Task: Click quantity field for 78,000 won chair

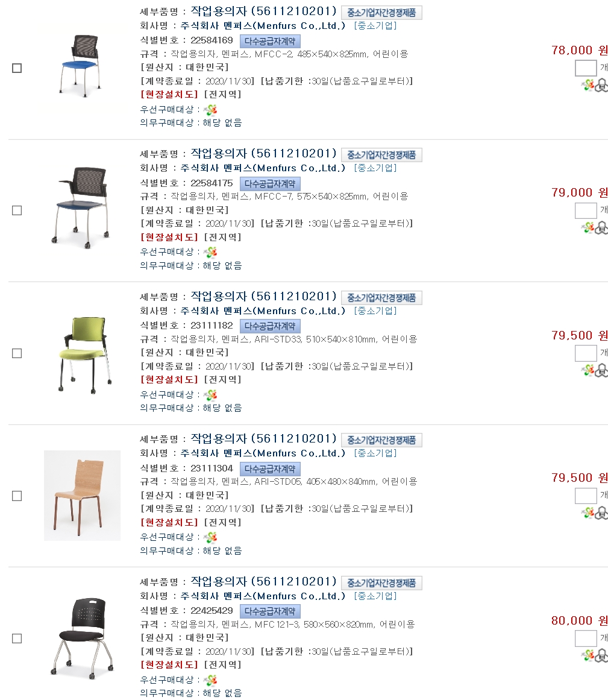Action: [585, 68]
